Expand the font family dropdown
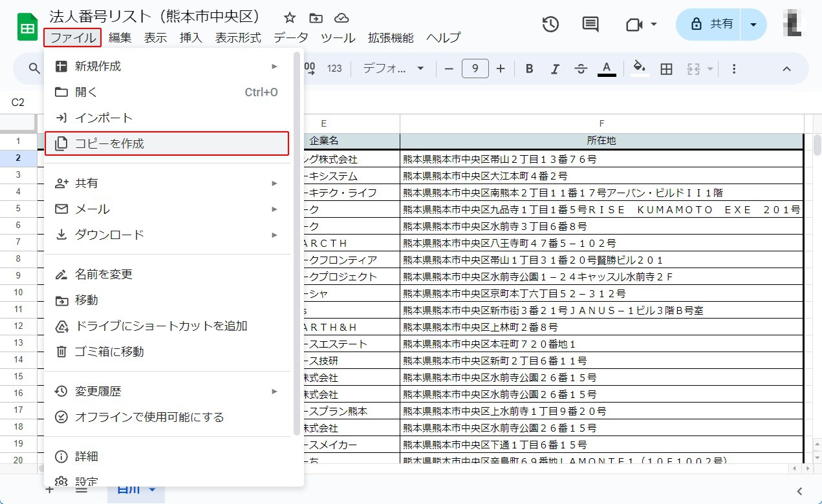The height and width of the screenshot is (504, 822). pos(393,68)
